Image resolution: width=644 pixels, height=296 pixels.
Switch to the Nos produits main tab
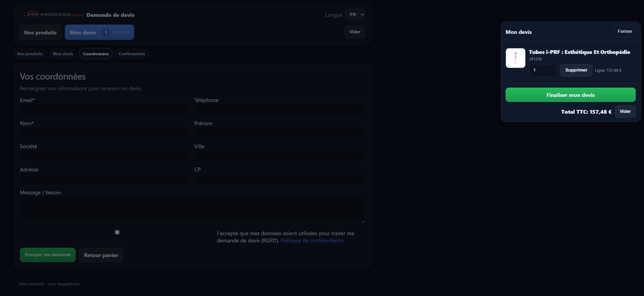pyautogui.click(x=40, y=32)
